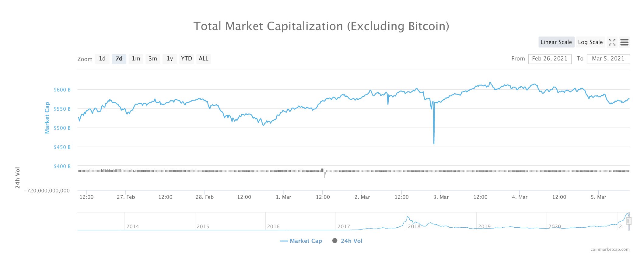The width and height of the screenshot is (644, 262).
Task: Toggle the Market Cap legend series
Action: click(301, 241)
